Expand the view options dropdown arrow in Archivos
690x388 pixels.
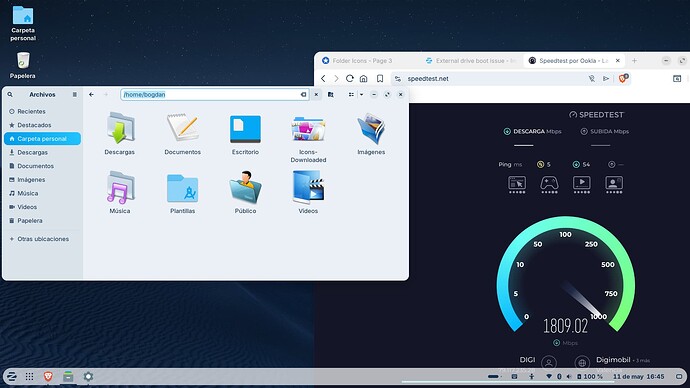[x=361, y=95]
